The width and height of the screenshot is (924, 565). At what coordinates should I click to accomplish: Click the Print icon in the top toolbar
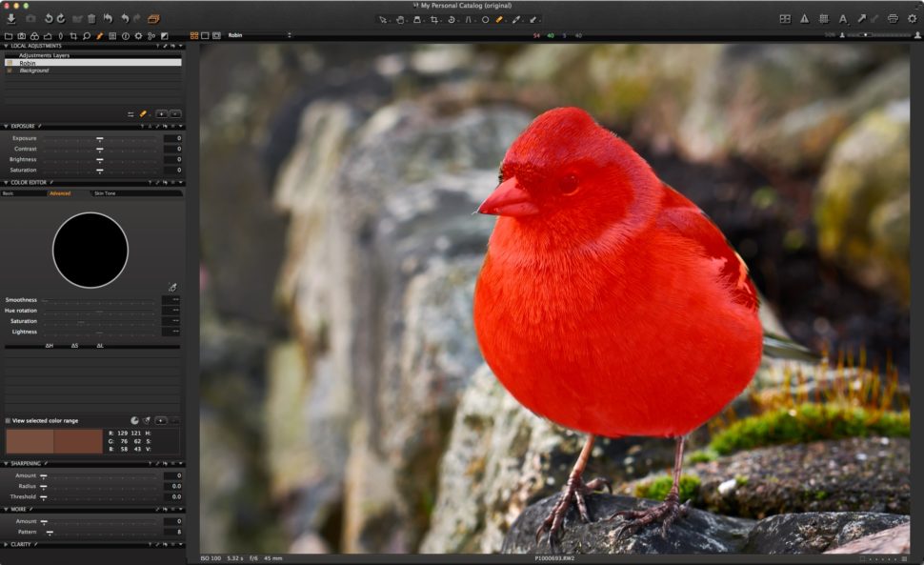(x=893, y=19)
